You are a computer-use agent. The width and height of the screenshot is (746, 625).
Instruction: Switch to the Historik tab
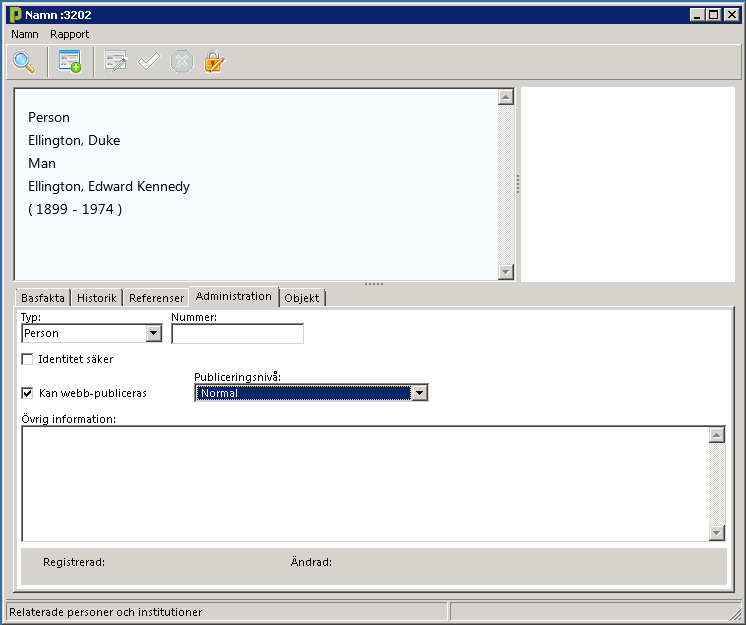pyautogui.click(x=97, y=298)
